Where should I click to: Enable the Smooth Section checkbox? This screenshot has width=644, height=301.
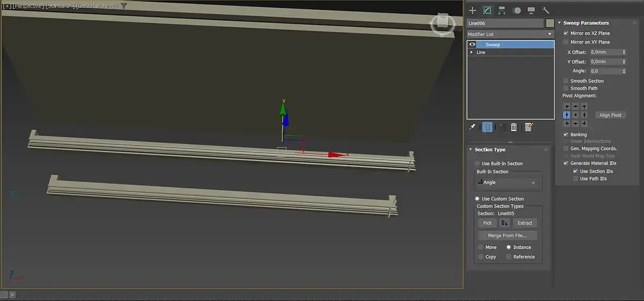point(566,81)
